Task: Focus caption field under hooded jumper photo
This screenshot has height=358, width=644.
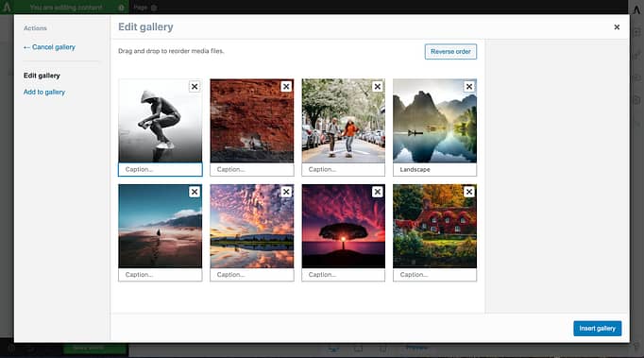Action: 161,169
